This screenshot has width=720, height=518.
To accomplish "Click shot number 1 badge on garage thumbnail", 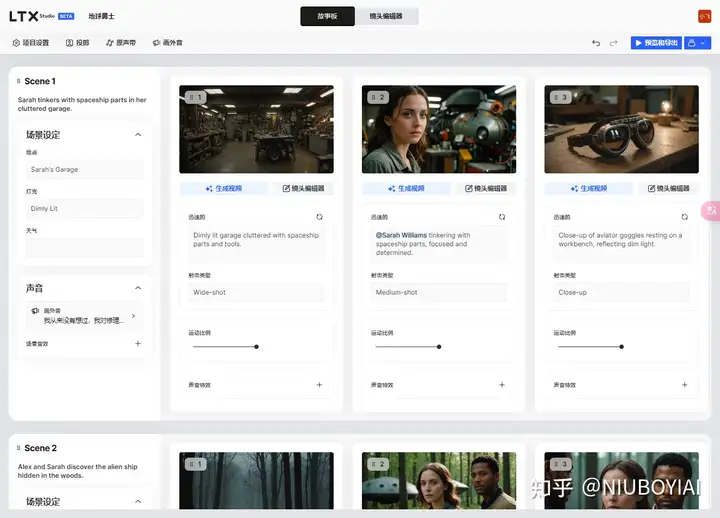I will point(196,97).
